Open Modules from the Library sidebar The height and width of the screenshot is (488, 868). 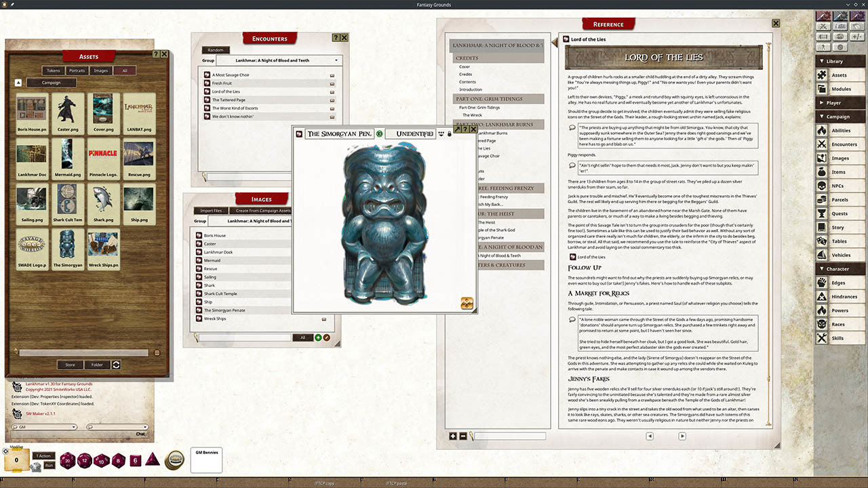(840, 89)
